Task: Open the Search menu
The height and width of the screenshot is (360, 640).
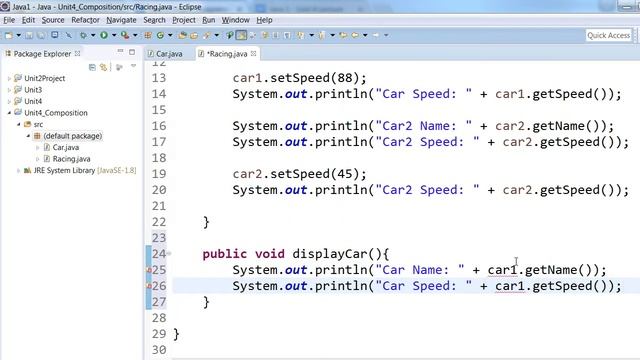Action: 154,20
